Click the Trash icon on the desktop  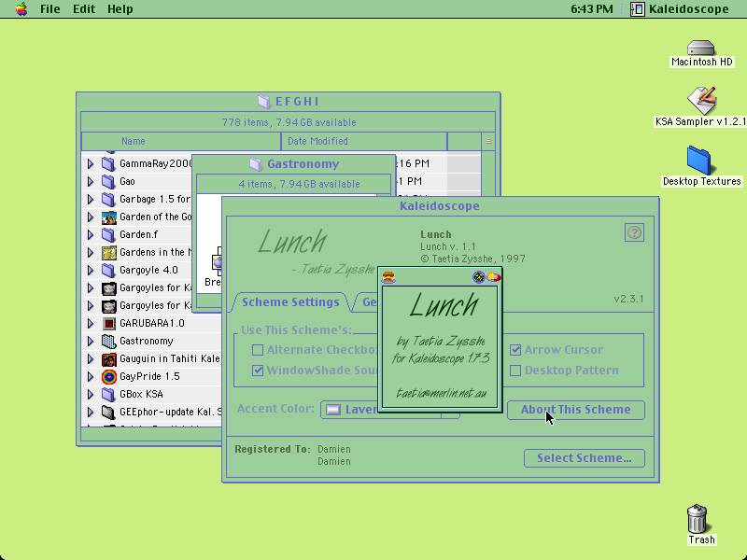click(698, 519)
